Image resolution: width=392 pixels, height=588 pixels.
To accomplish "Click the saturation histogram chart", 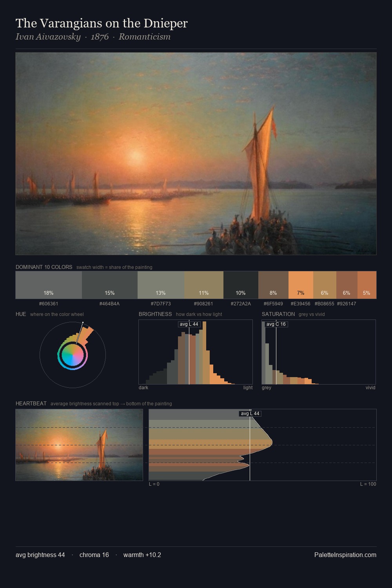I will coord(319,352).
